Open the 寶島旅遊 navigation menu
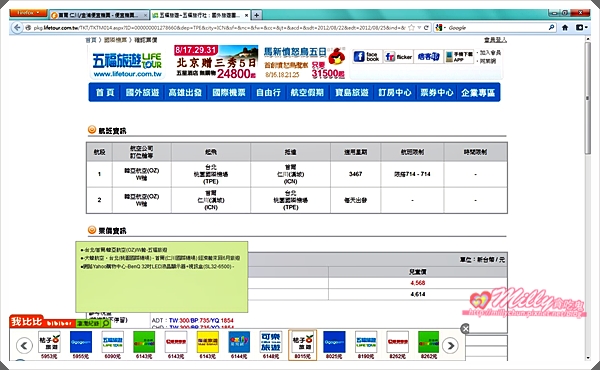600x370 pixels. [x=352, y=93]
